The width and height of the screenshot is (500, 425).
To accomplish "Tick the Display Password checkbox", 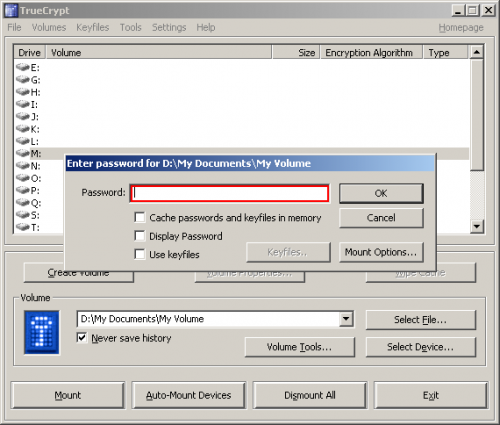I will (x=140, y=236).
